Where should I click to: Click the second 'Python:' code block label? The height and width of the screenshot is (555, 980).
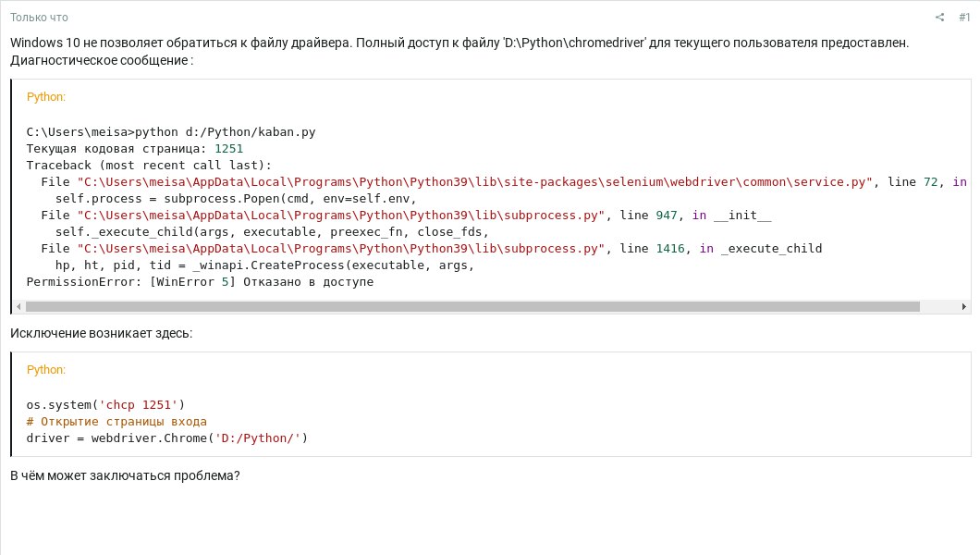(x=45, y=369)
